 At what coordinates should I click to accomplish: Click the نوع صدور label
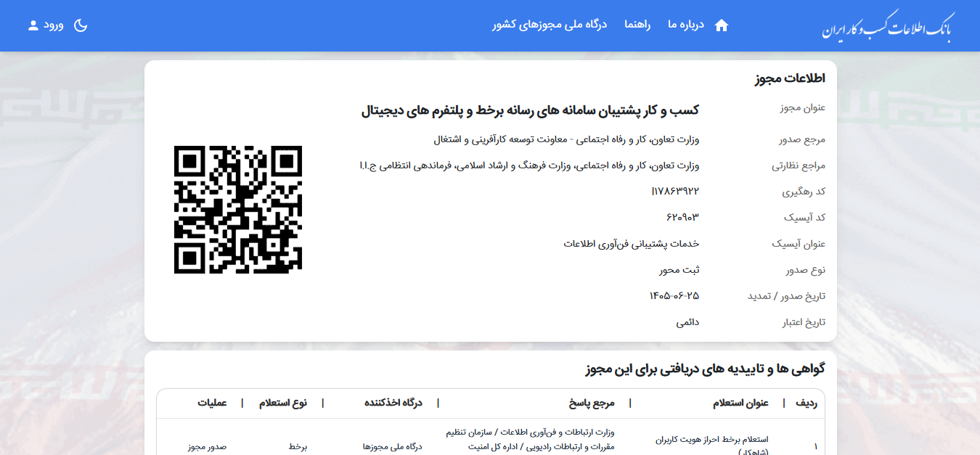click(x=806, y=270)
